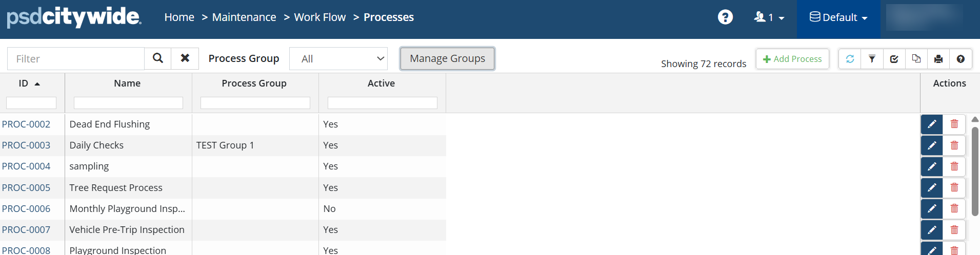Viewport: 980px width, 255px height.
Task: Open the grid help icon beside print
Action: click(961, 59)
